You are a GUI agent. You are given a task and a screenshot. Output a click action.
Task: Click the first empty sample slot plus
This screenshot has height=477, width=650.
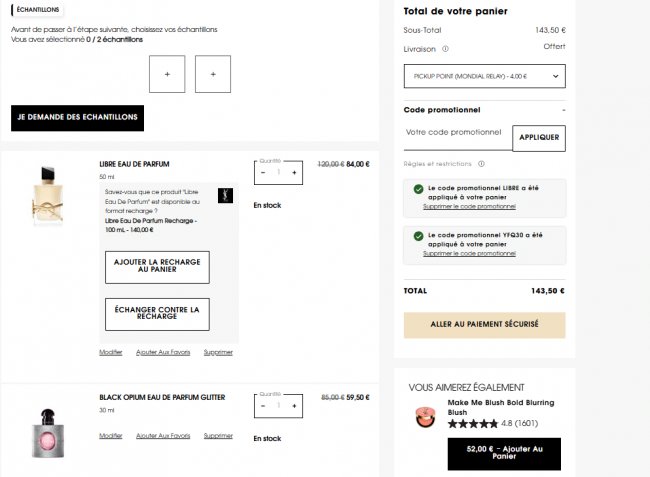(x=167, y=74)
